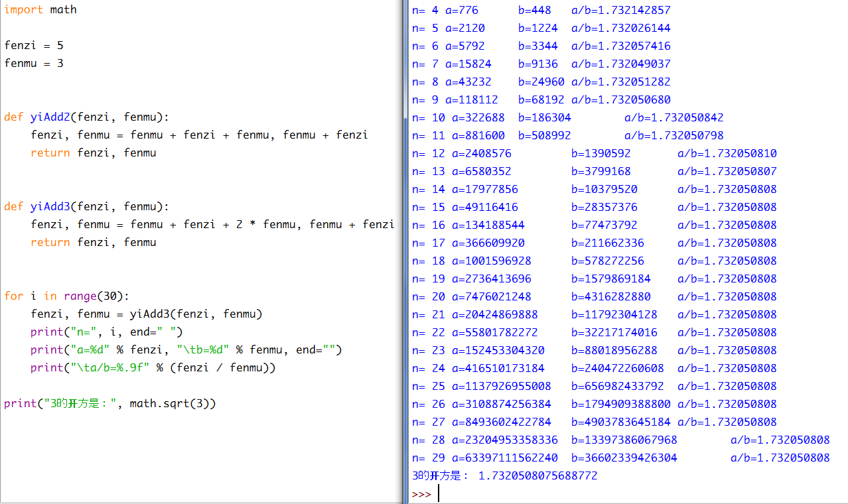Click the 1.7320508075688772 square root result
This screenshot has height=504, width=848.
[537, 476]
